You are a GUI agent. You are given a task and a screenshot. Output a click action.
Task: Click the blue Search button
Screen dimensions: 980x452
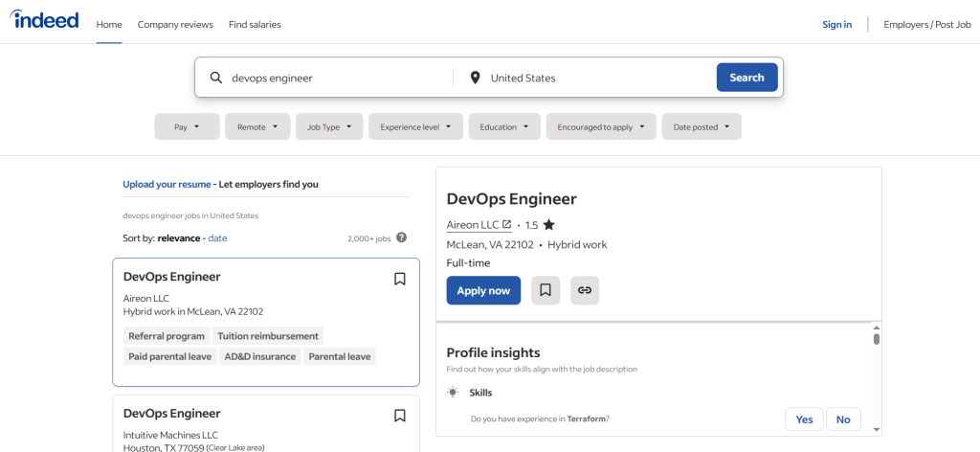[746, 78]
